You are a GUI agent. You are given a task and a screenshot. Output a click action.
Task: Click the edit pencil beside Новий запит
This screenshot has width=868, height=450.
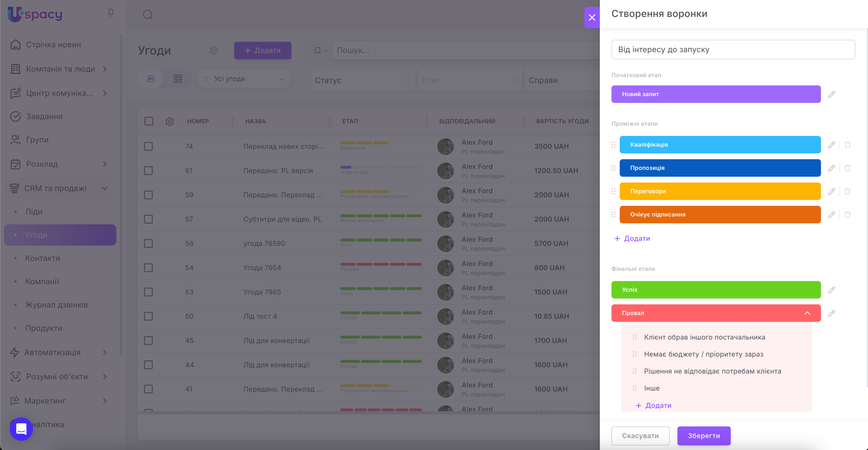pyautogui.click(x=831, y=94)
